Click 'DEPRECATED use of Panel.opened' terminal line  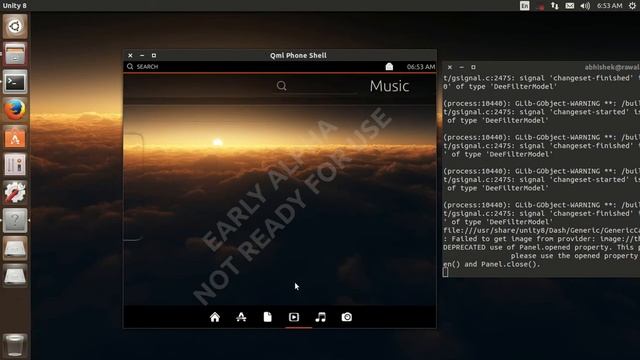(x=541, y=247)
